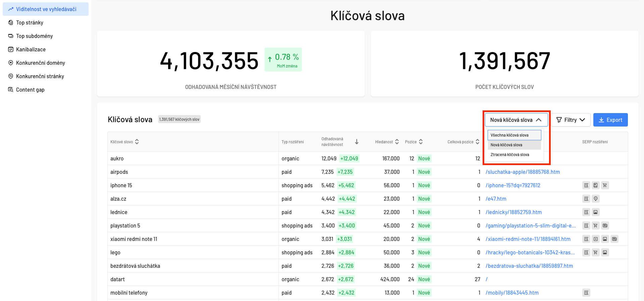The image size is (644, 301).
Task: Click the aukro keyword row
Action: click(117, 158)
